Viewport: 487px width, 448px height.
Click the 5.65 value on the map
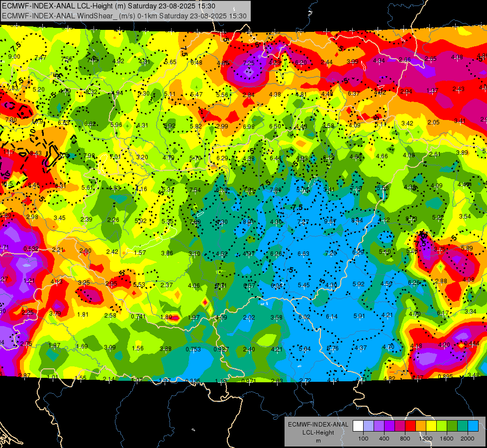pyautogui.click(x=170, y=62)
